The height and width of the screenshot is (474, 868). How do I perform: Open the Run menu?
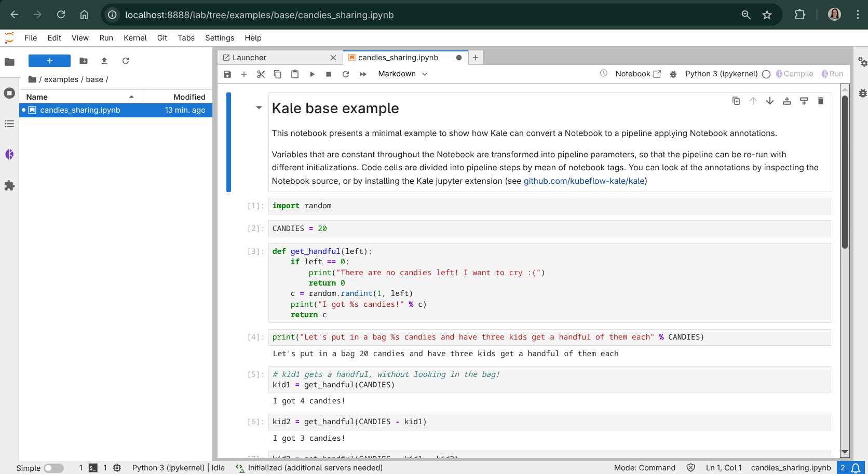[106, 38]
